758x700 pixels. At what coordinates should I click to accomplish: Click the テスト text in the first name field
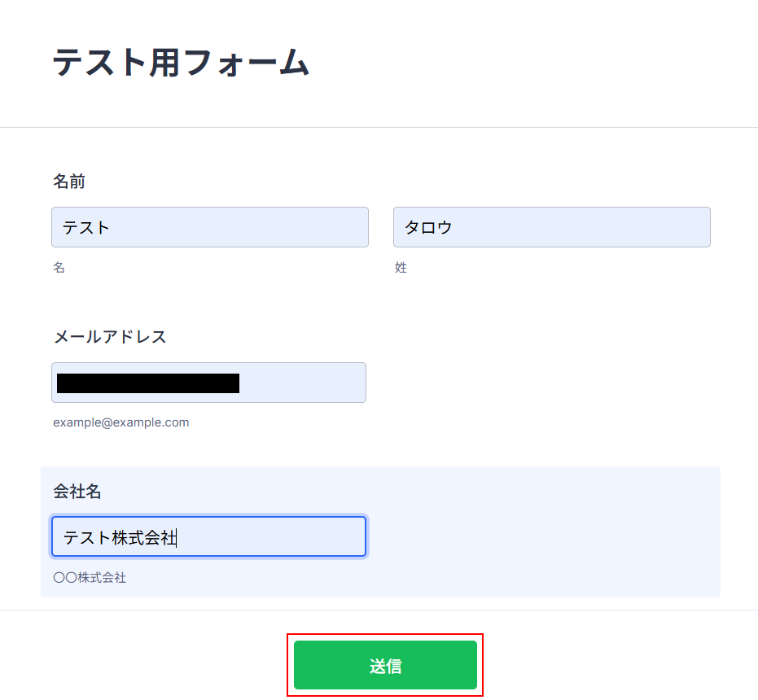point(86,227)
